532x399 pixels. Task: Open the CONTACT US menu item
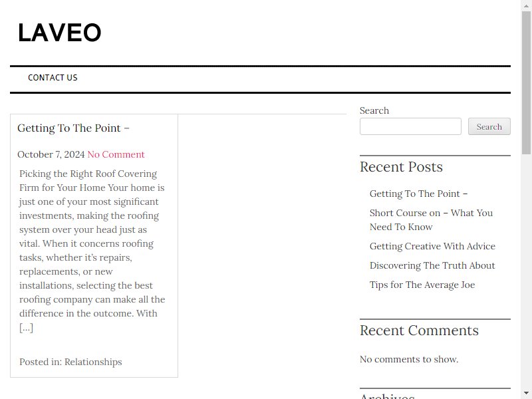coord(53,78)
